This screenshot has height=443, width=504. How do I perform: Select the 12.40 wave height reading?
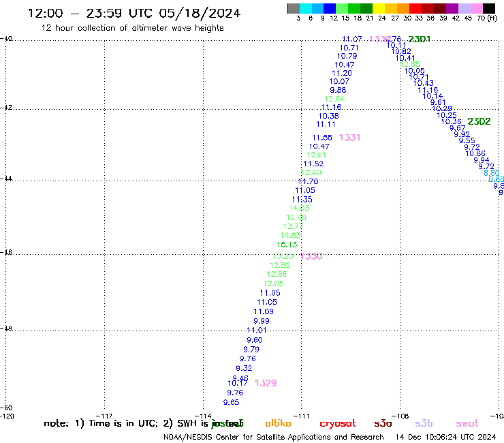tap(311, 172)
